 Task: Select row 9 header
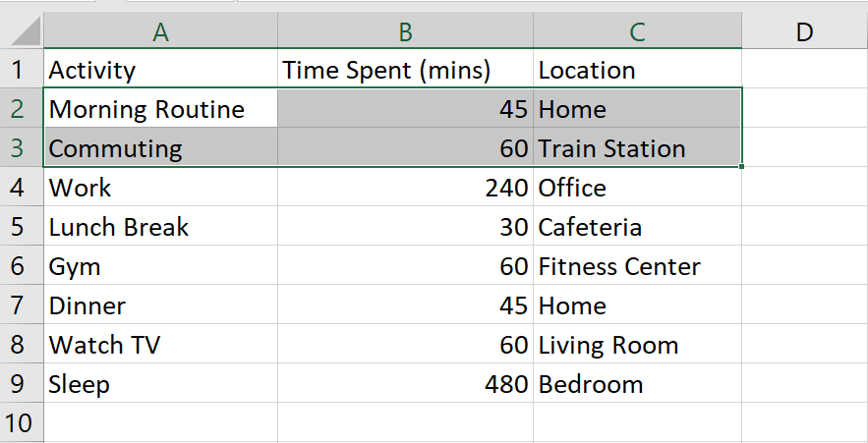[21, 383]
